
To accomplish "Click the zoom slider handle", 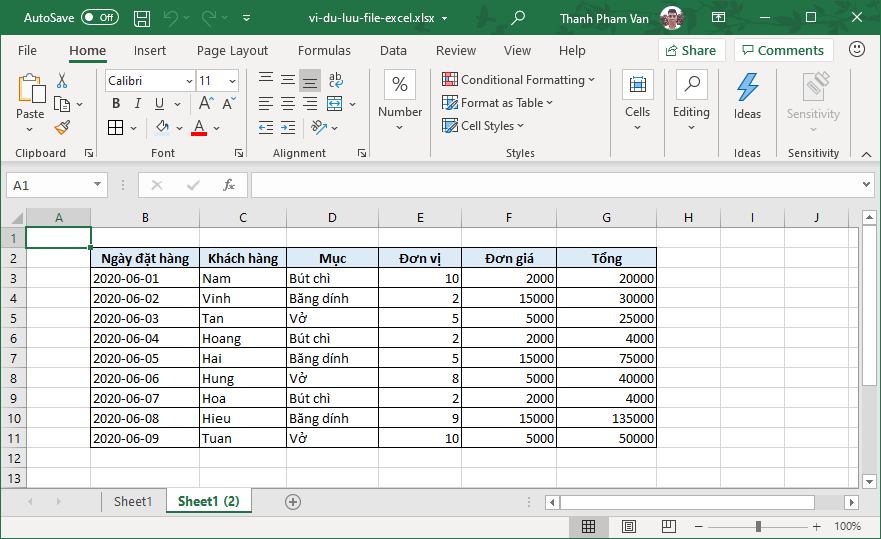I will point(759,526).
